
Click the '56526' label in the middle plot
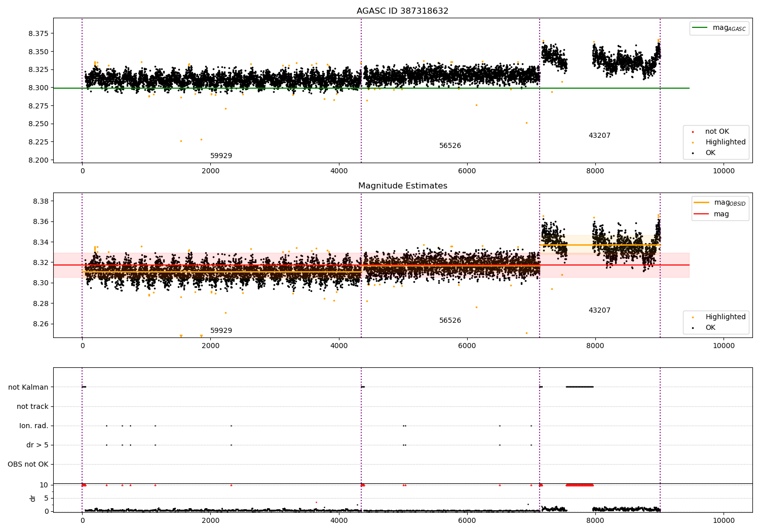pyautogui.click(x=450, y=321)
